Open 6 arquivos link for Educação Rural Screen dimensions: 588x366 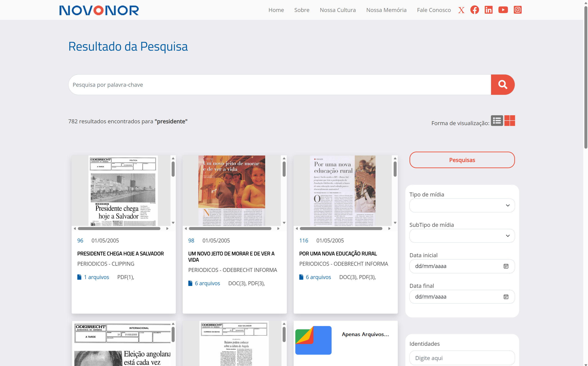pos(318,277)
